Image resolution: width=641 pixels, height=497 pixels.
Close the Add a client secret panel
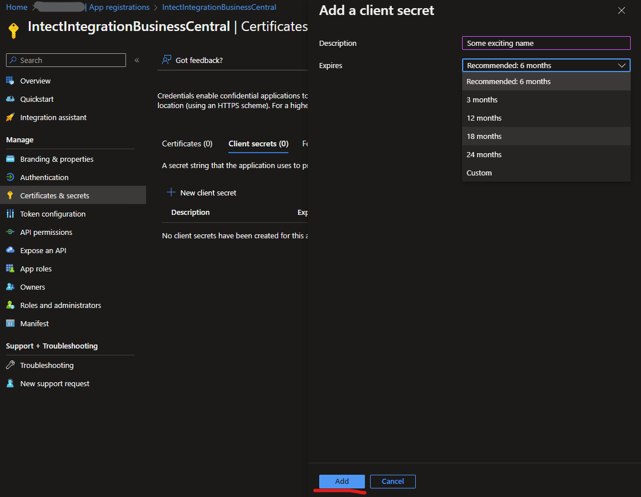621,11
